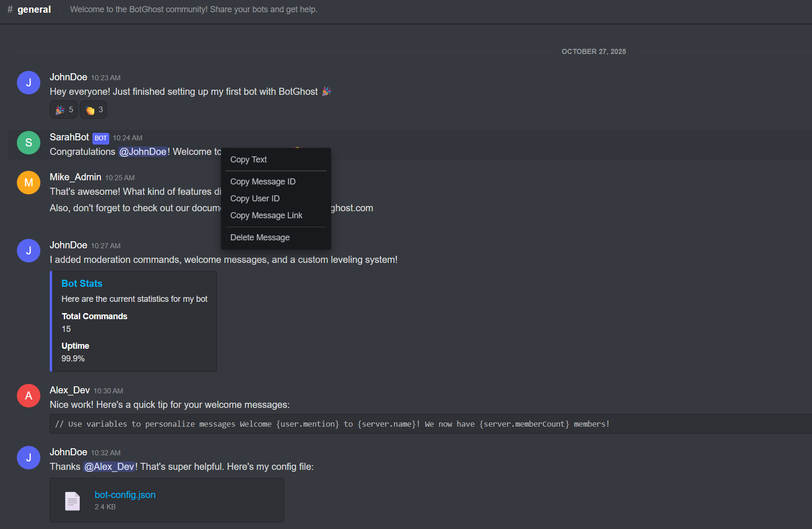Click Mike_Admin's orange avatar

(29, 183)
